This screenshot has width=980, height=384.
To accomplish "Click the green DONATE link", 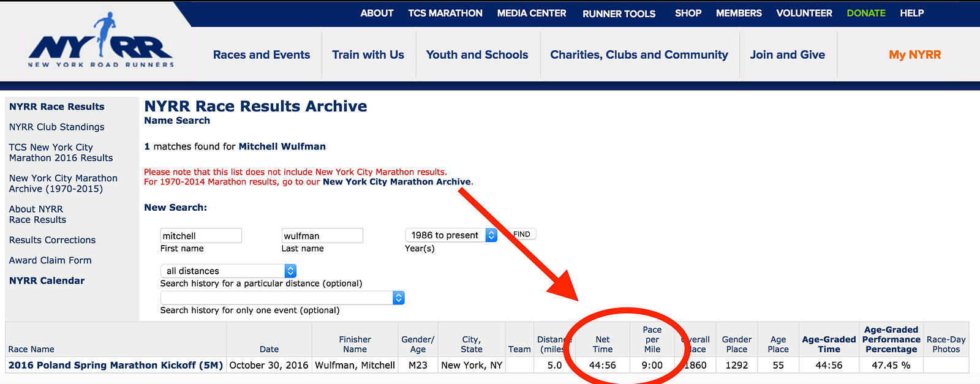I will coord(866,13).
